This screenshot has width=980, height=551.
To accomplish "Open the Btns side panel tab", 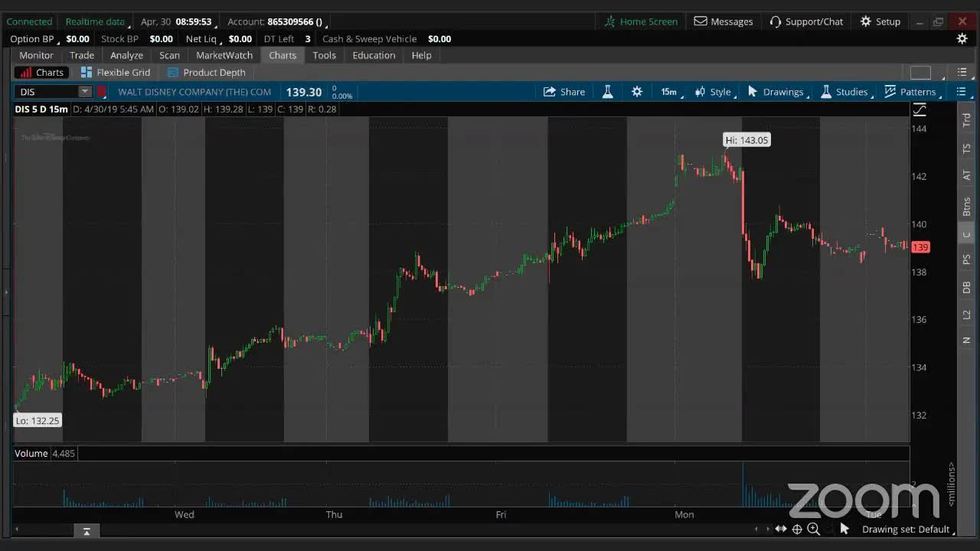I will pyautogui.click(x=966, y=206).
